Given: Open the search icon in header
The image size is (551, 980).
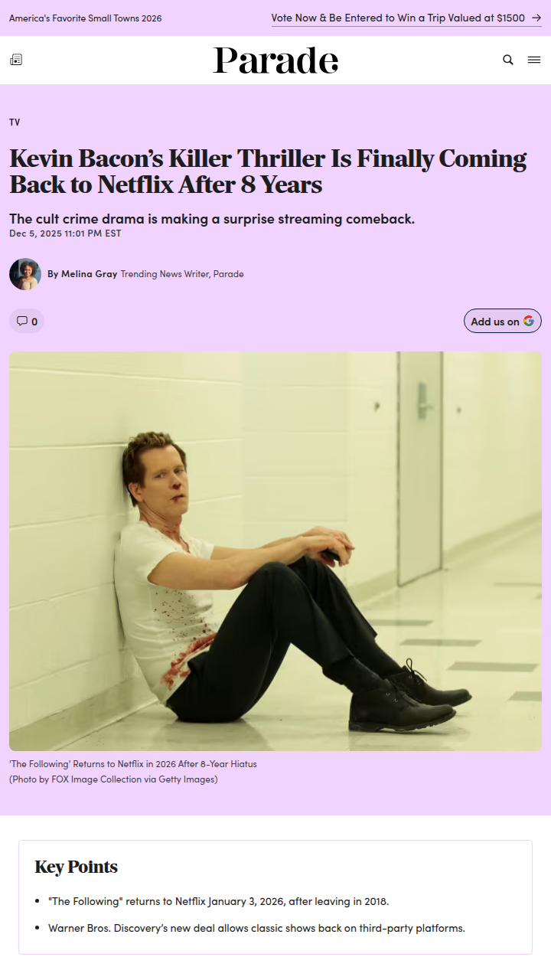Looking at the screenshot, I should tap(508, 60).
